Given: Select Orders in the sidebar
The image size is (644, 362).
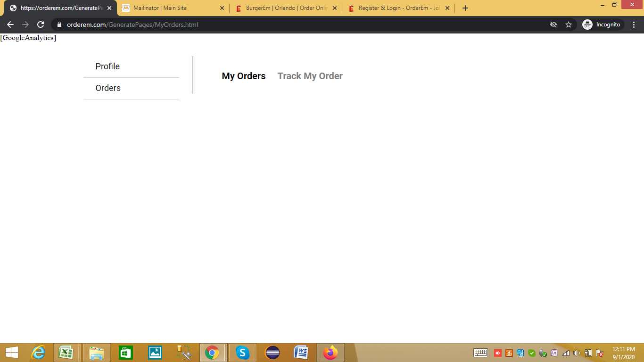Looking at the screenshot, I should click(108, 88).
